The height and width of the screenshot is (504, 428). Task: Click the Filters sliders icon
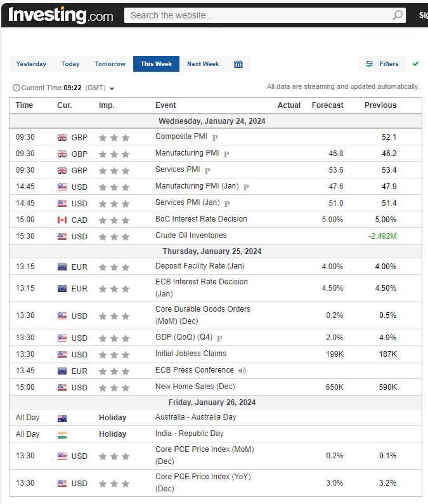click(x=369, y=64)
